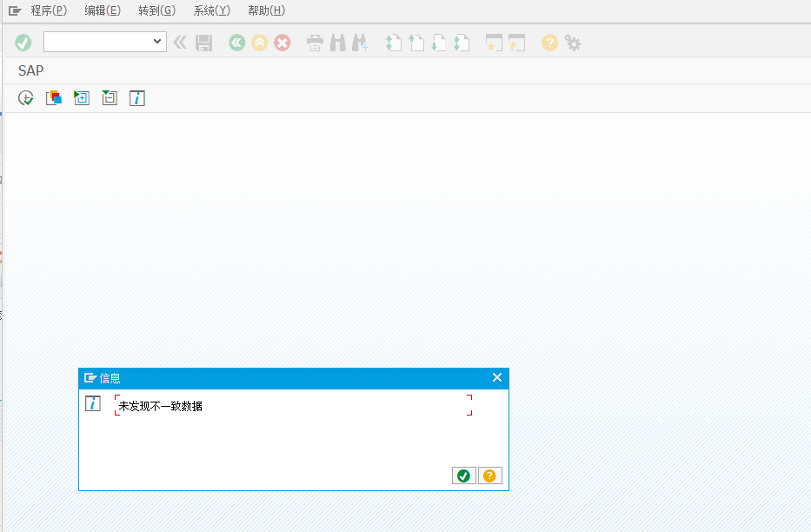Click the Execute clock icon in application toolbar

(x=26, y=98)
